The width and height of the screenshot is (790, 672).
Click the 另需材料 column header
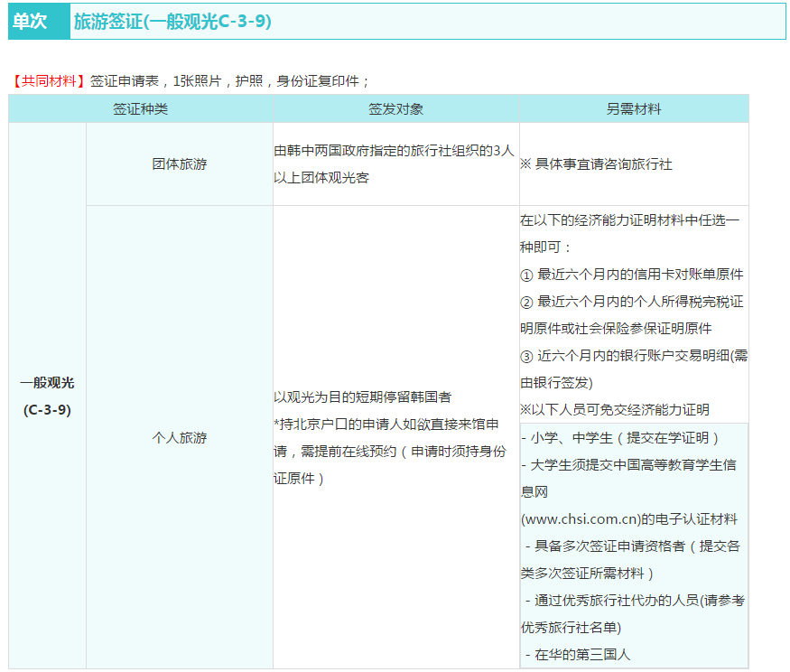633,109
